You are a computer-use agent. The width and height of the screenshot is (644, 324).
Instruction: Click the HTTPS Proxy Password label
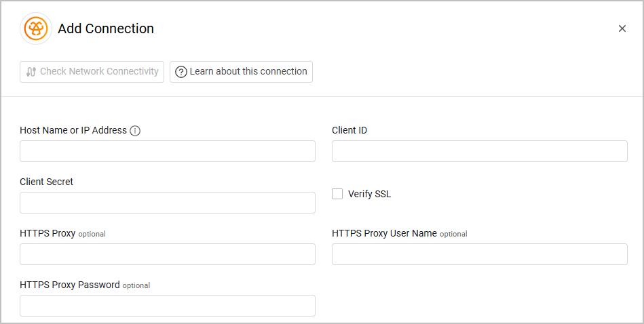pyautogui.click(x=70, y=285)
